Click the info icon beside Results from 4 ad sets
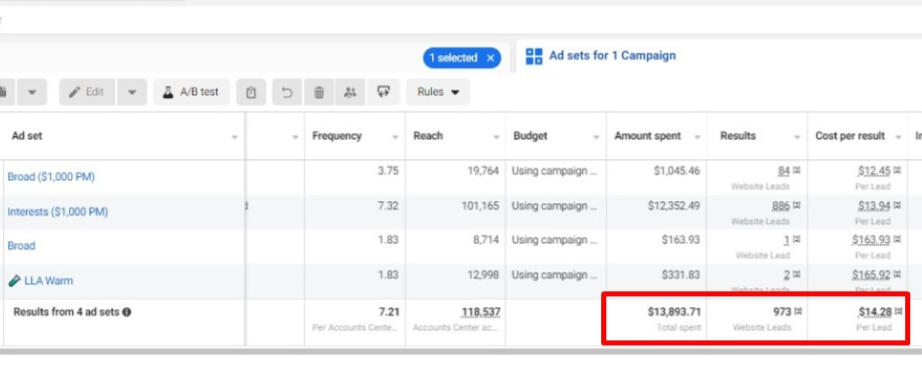The width and height of the screenshot is (922, 366). (126, 312)
